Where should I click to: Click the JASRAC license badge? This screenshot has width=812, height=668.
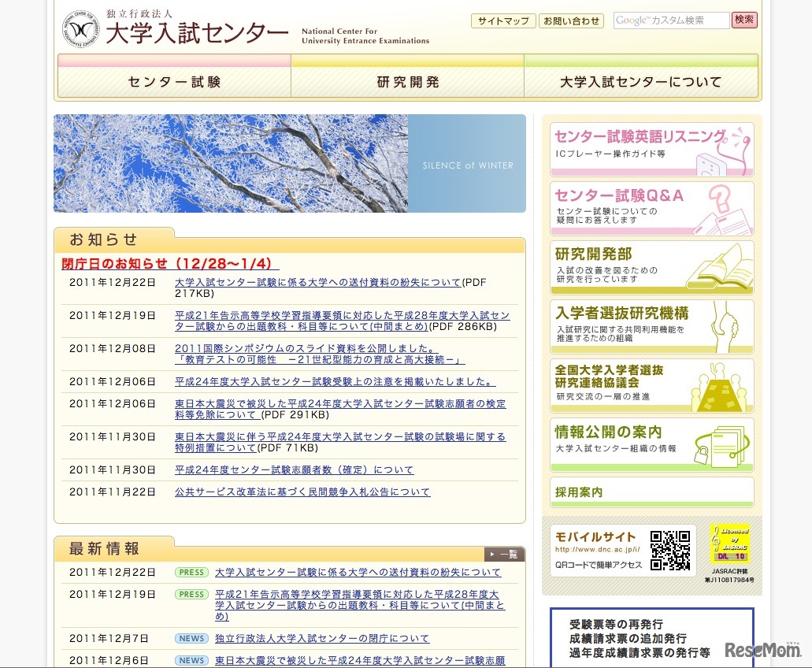(x=729, y=544)
